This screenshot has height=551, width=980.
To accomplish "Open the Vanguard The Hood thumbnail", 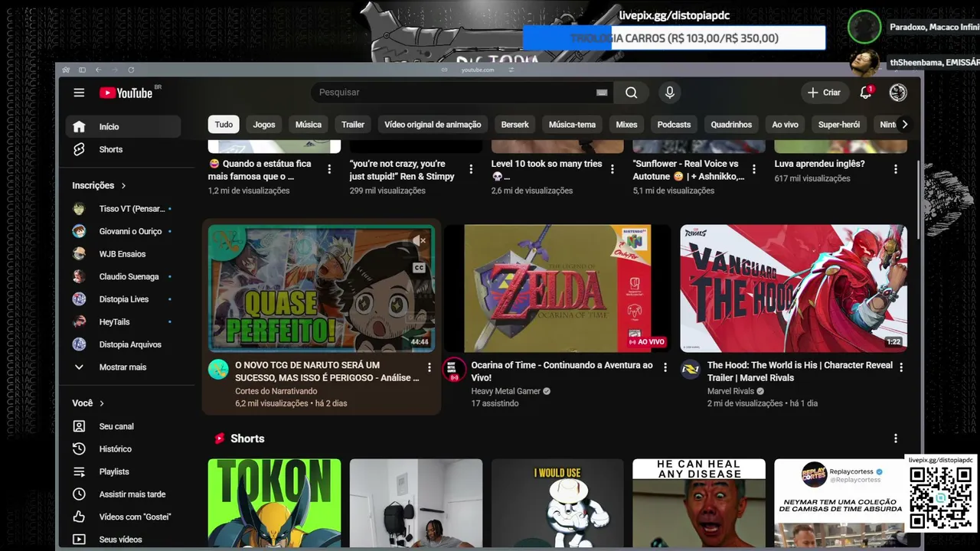I will point(794,289).
